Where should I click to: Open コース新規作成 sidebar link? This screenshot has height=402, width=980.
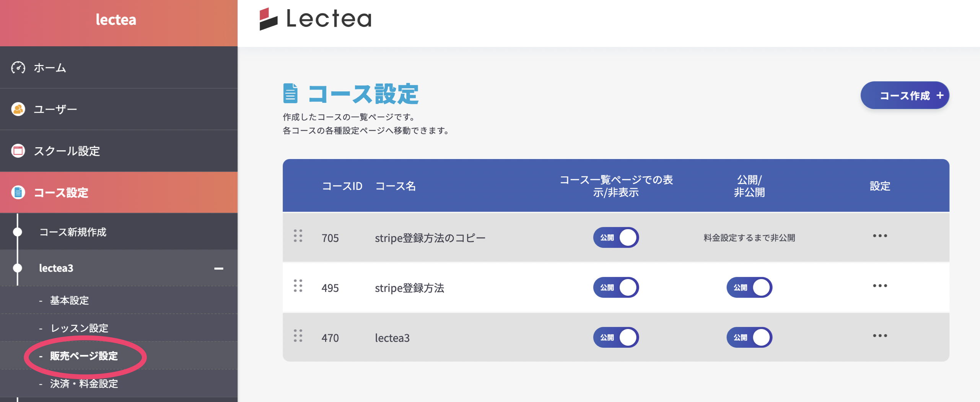coord(73,232)
